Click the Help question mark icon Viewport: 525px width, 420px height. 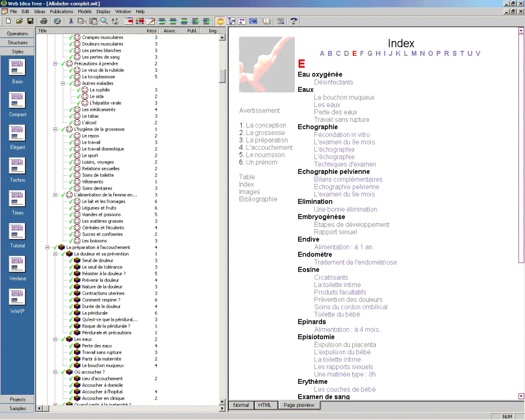tap(294, 21)
